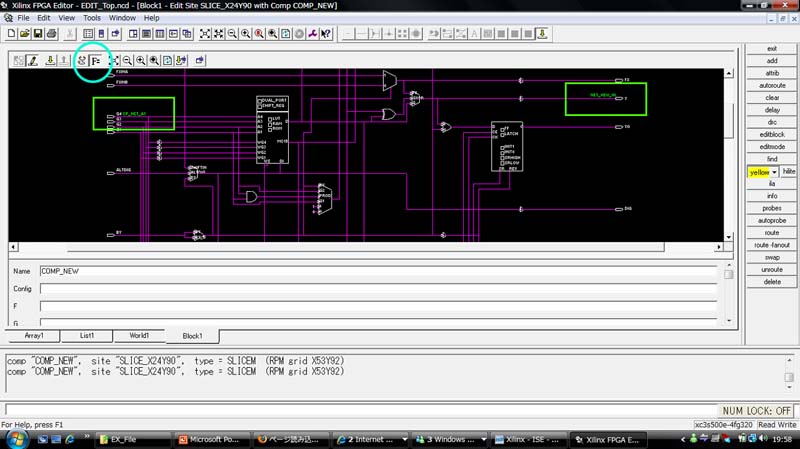Click schematic vertical scrollbar down arrow
This screenshot has height=449, width=800.
(729, 237)
